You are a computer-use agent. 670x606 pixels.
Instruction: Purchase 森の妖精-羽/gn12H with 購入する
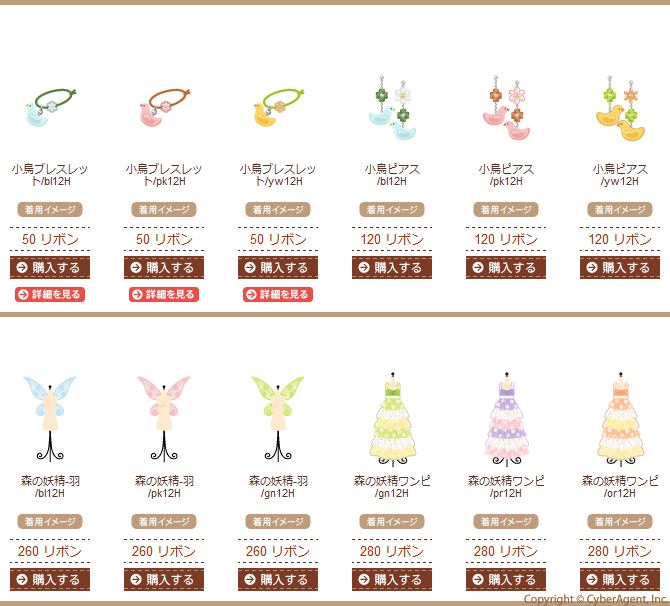[278, 580]
